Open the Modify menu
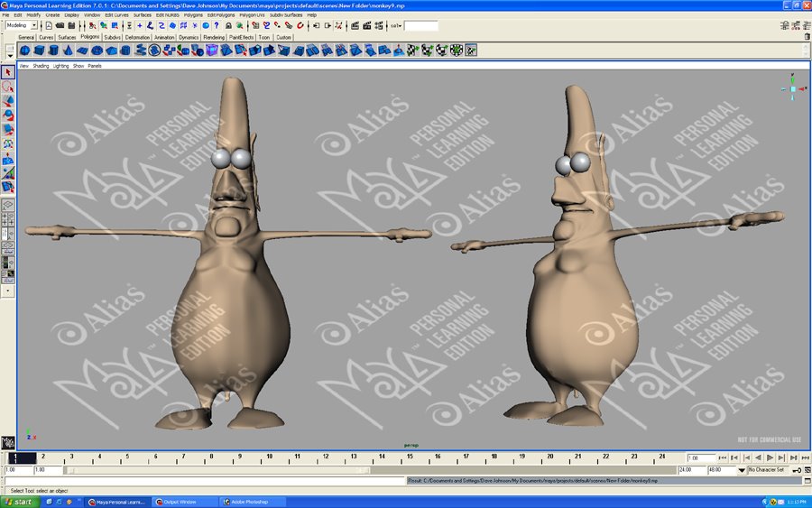 33,15
